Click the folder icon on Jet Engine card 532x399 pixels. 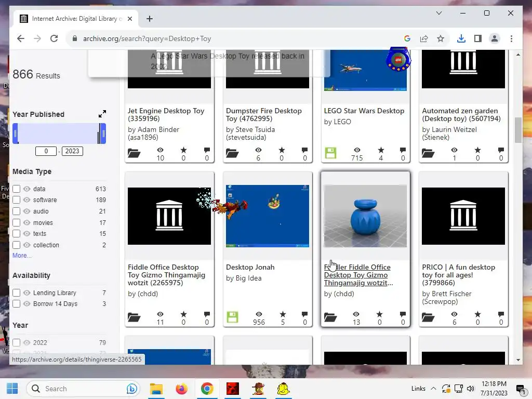point(134,153)
